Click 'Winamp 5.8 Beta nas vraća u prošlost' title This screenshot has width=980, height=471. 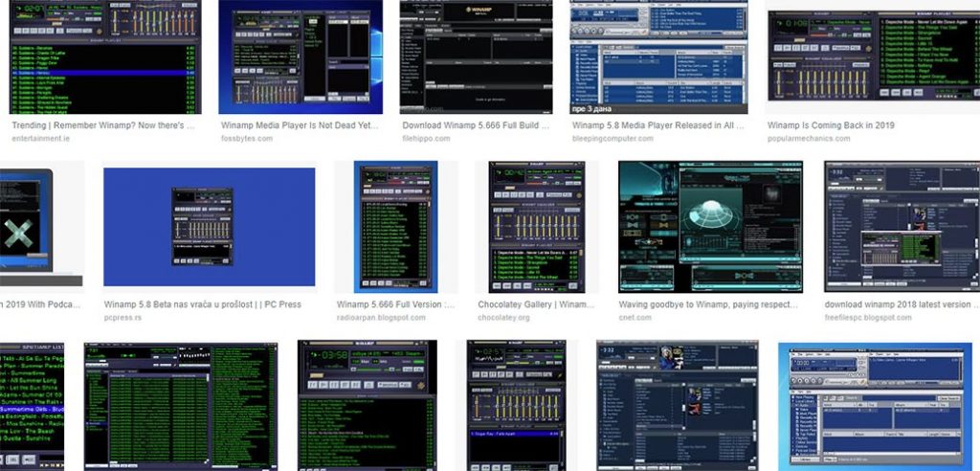tap(203, 304)
